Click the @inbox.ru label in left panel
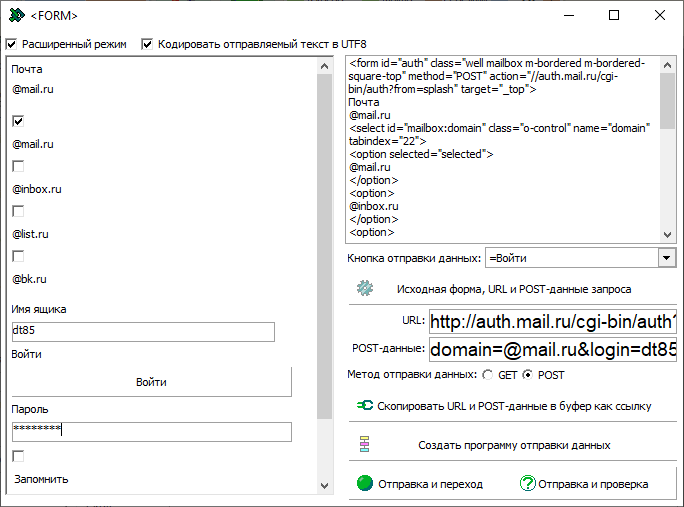 pos(37,189)
